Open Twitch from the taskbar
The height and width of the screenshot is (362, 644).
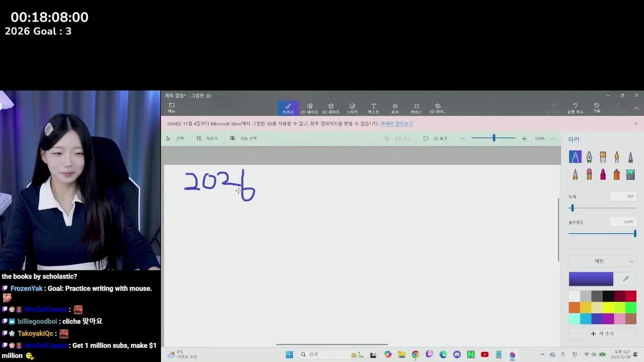(x=429, y=354)
